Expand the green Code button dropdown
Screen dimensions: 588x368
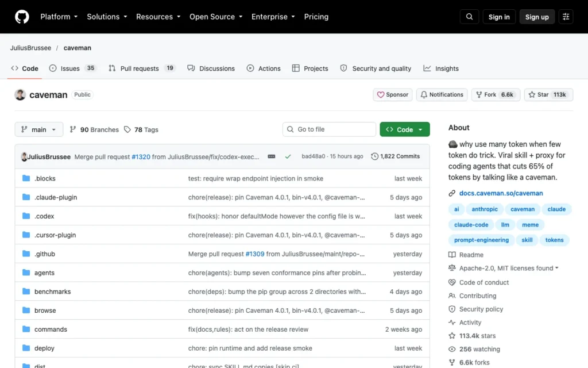click(x=405, y=129)
